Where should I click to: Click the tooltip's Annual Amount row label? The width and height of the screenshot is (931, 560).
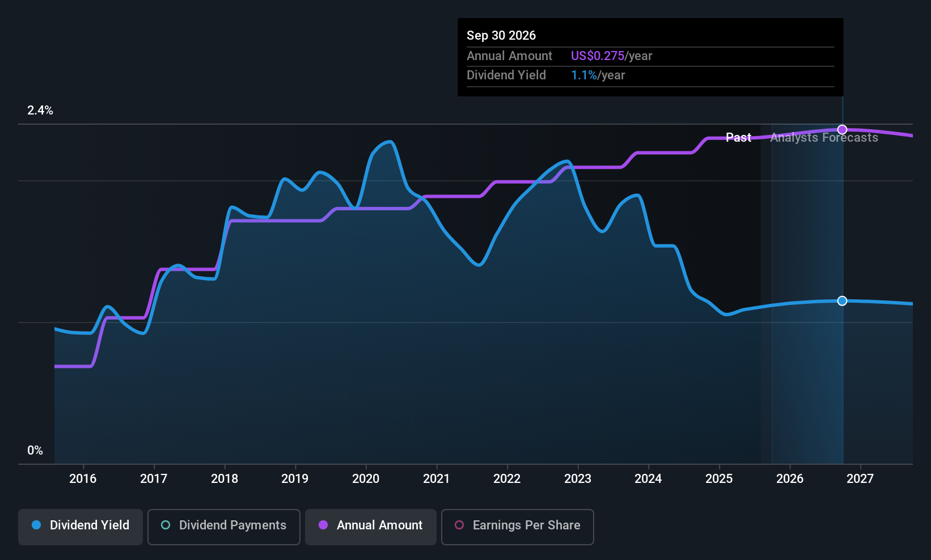509,56
